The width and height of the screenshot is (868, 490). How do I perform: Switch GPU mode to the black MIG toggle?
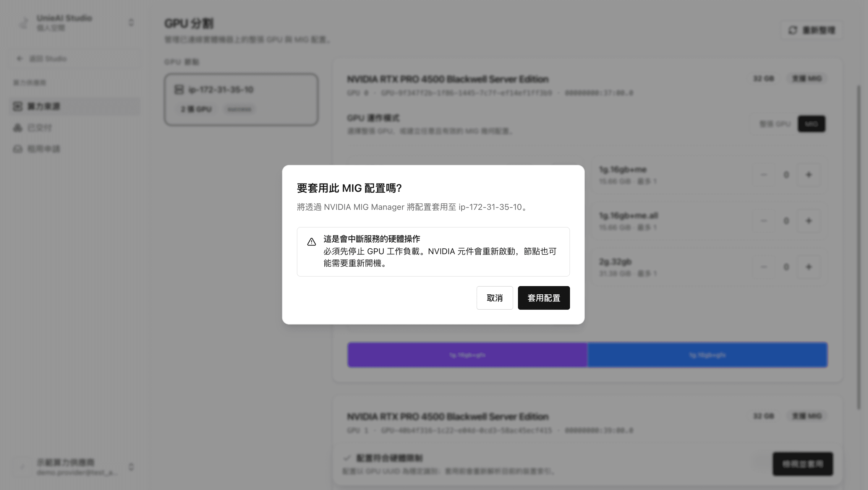pyautogui.click(x=811, y=124)
